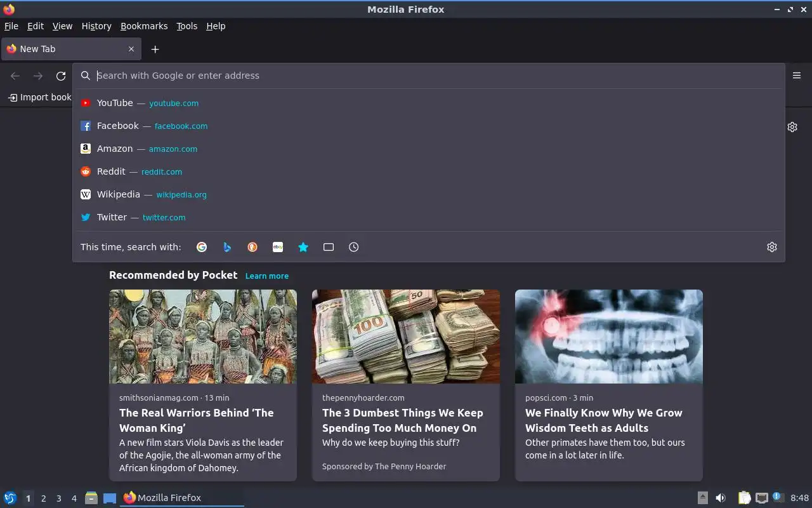Image resolution: width=812 pixels, height=508 pixels.
Task: Search open tabs with the tab icon
Action: (x=329, y=247)
